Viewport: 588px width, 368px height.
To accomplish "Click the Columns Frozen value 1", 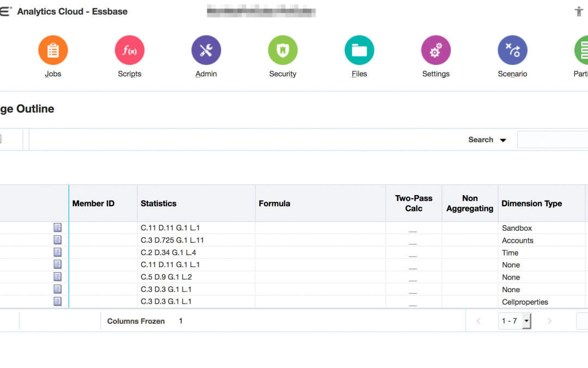I will 181,321.
